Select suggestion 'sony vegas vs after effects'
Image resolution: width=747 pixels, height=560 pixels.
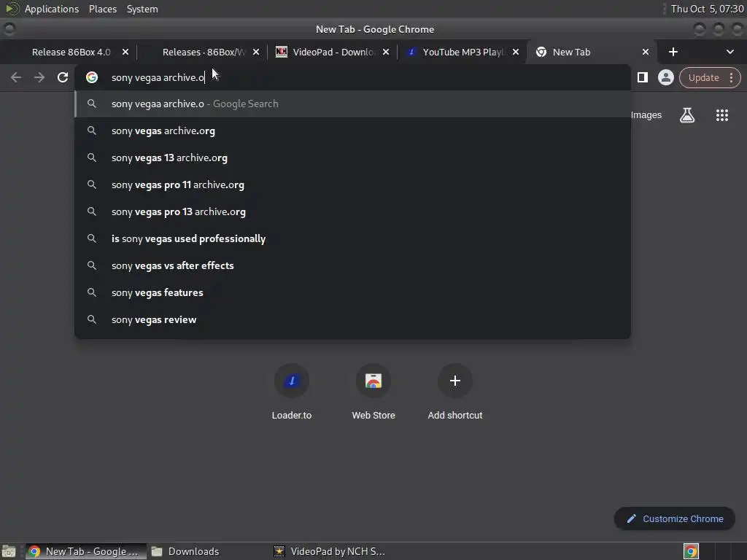352,265
